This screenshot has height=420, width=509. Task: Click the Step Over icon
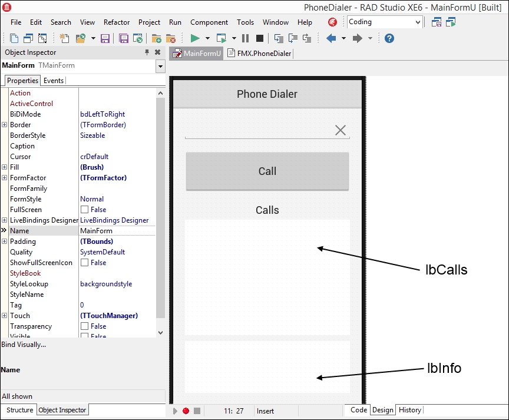293,38
